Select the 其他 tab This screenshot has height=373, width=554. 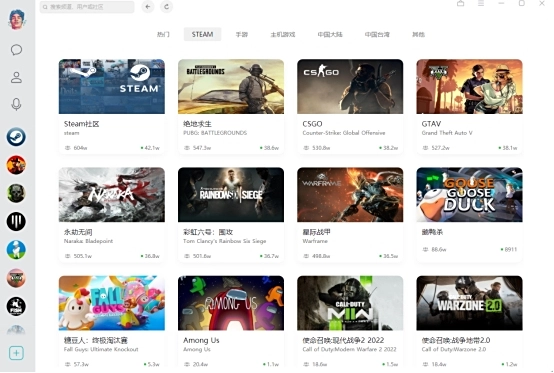[418, 34]
